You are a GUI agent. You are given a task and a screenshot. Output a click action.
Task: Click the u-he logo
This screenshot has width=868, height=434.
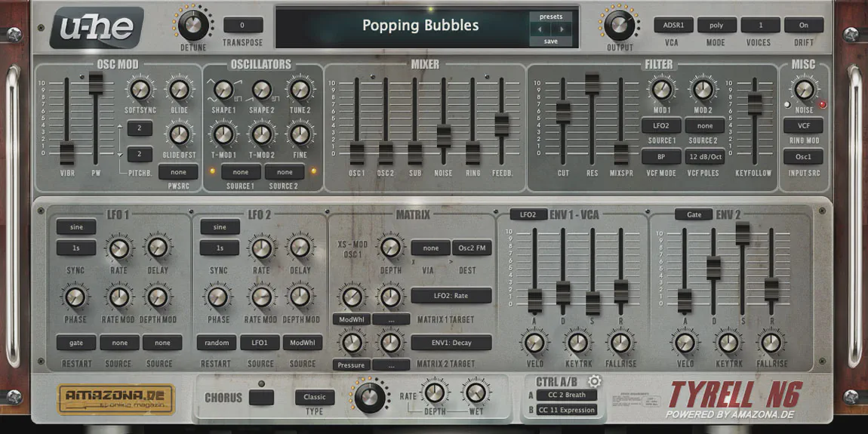[97, 28]
